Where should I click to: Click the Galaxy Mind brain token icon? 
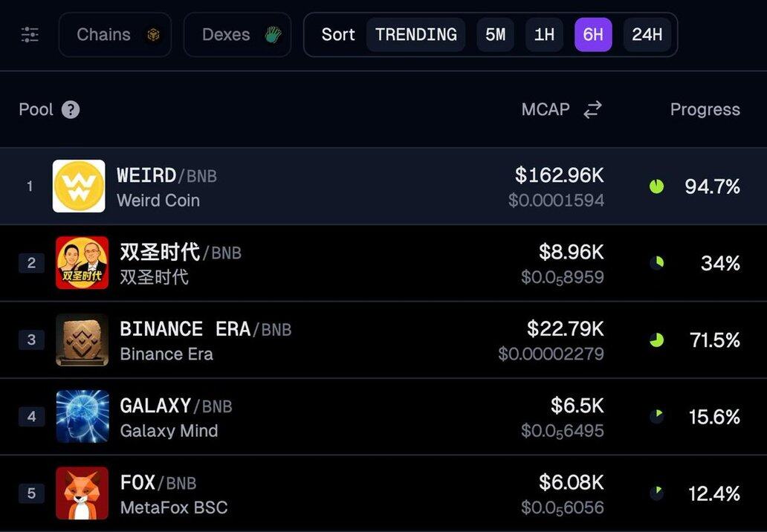coord(82,417)
